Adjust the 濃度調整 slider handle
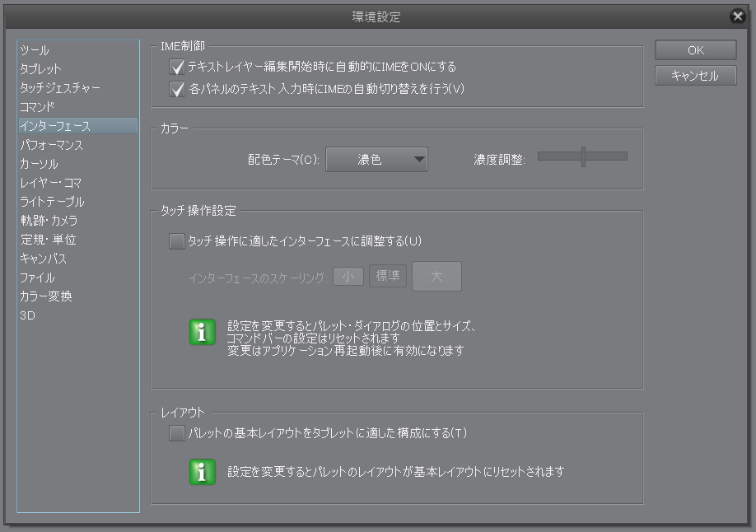This screenshot has height=532, width=756. pyautogui.click(x=583, y=156)
